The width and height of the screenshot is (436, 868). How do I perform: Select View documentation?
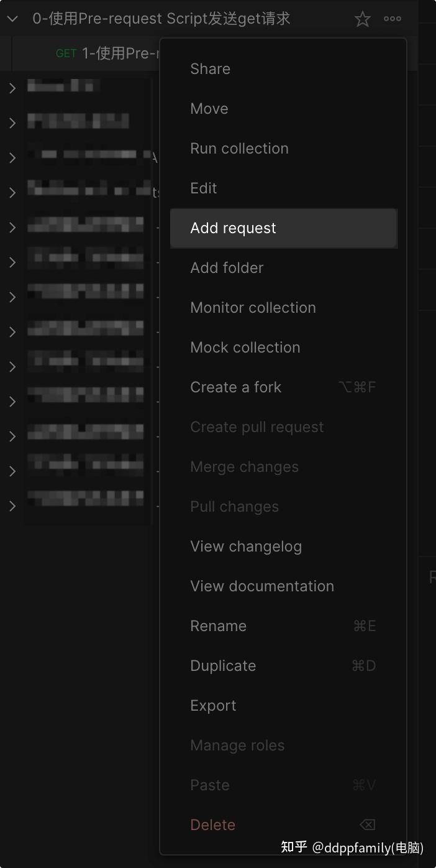[262, 586]
